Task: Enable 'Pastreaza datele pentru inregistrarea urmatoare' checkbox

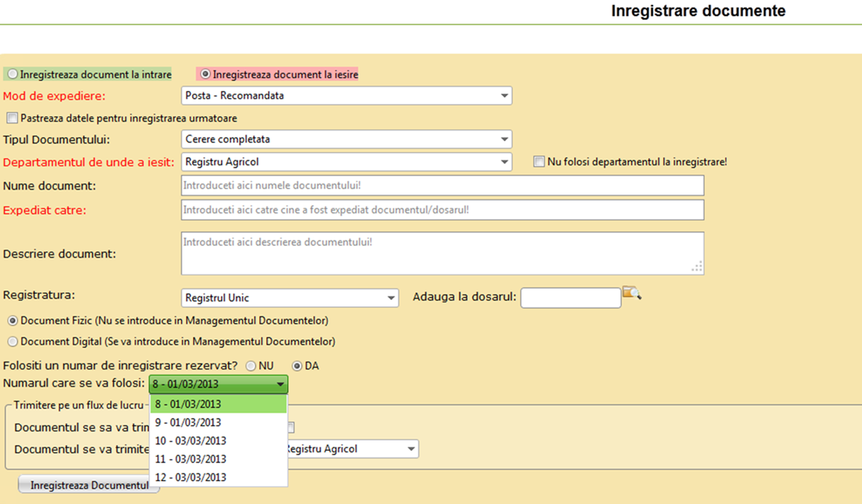Action: point(12,118)
